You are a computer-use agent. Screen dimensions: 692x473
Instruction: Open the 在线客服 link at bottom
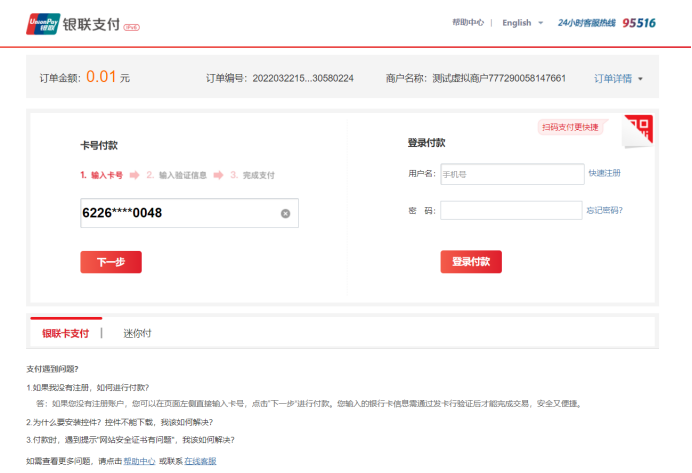pos(200,461)
